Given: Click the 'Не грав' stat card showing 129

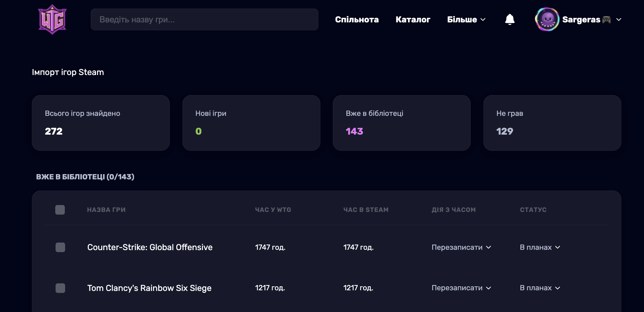Looking at the screenshot, I should 552,123.
